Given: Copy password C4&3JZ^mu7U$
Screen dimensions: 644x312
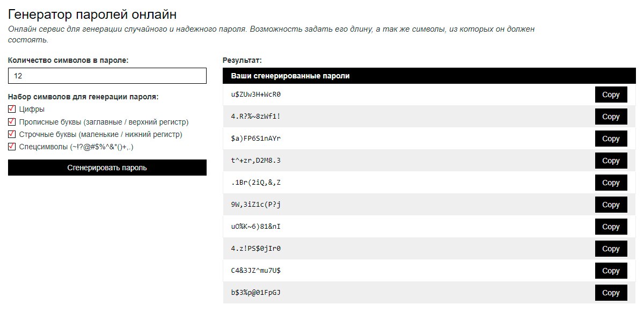Looking at the screenshot, I should pyautogui.click(x=611, y=271).
